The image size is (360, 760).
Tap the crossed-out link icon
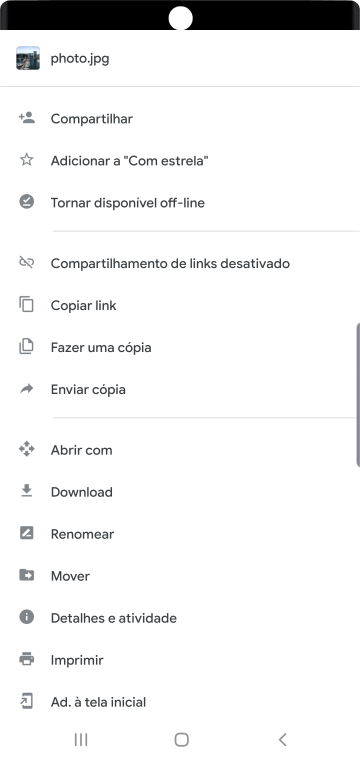[x=27, y=263]
